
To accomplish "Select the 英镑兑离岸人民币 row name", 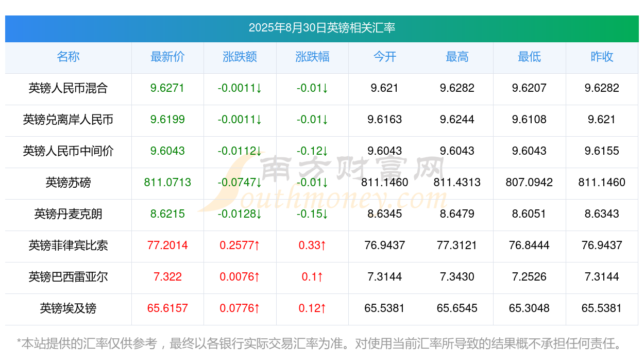I will [68, 120].
